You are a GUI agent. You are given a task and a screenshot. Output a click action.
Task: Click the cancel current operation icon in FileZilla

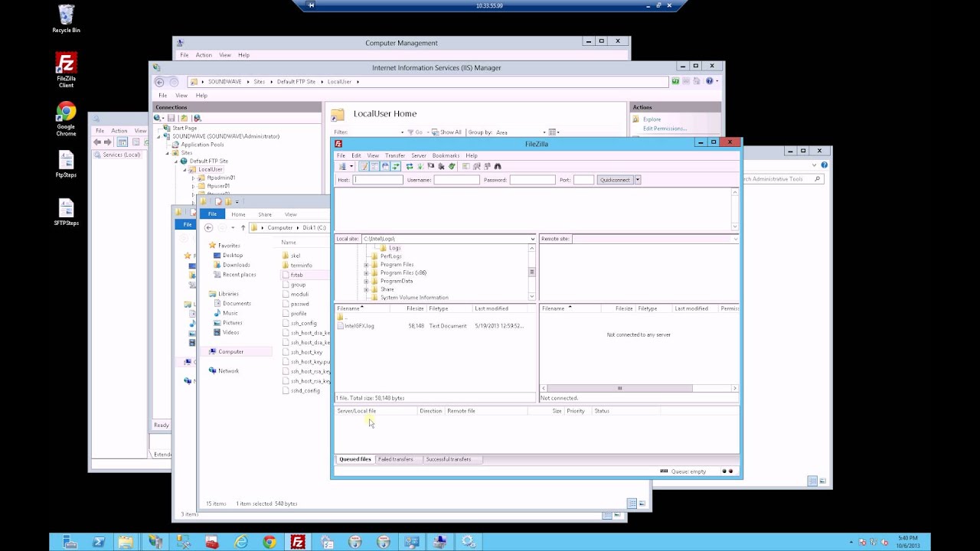pos(431,166)
